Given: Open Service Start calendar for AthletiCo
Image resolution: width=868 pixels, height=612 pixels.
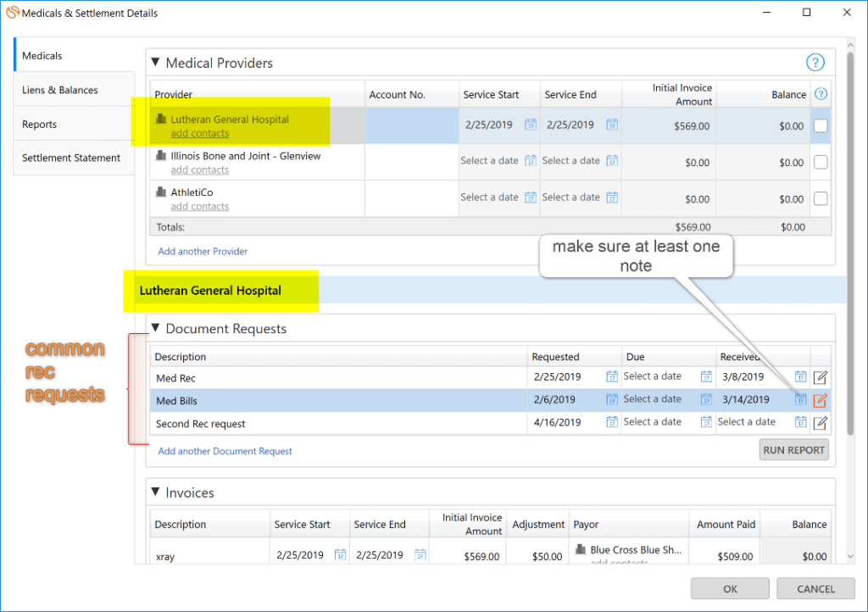Looking at the screenshot, I should (x=531, y=197).
